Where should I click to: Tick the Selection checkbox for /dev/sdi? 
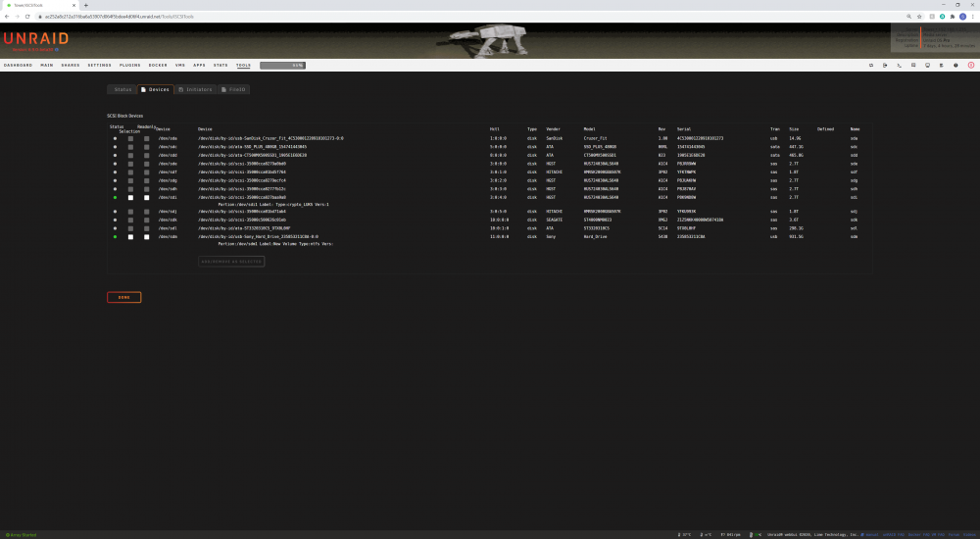(130, 198)
